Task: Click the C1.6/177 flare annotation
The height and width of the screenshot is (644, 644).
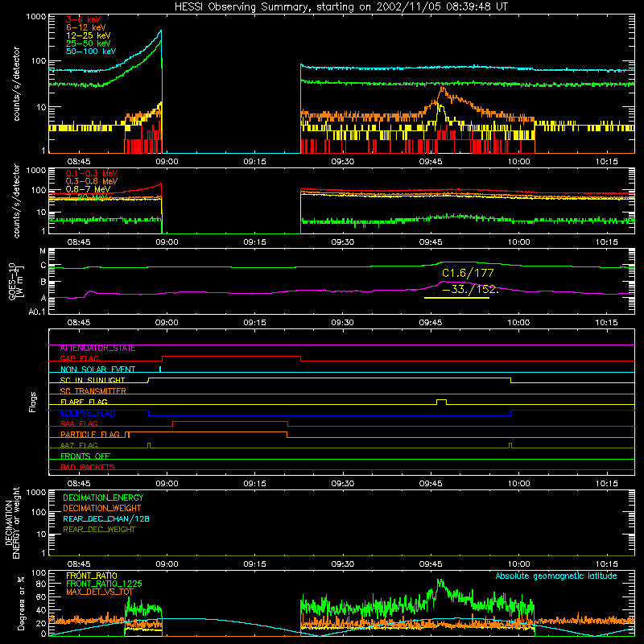Action: [468, 273]
